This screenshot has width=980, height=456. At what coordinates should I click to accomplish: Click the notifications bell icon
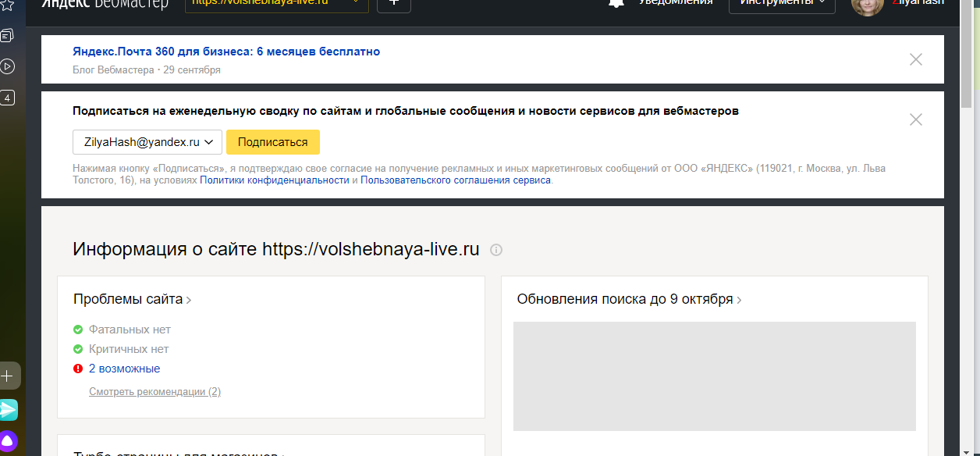point(616,2)
